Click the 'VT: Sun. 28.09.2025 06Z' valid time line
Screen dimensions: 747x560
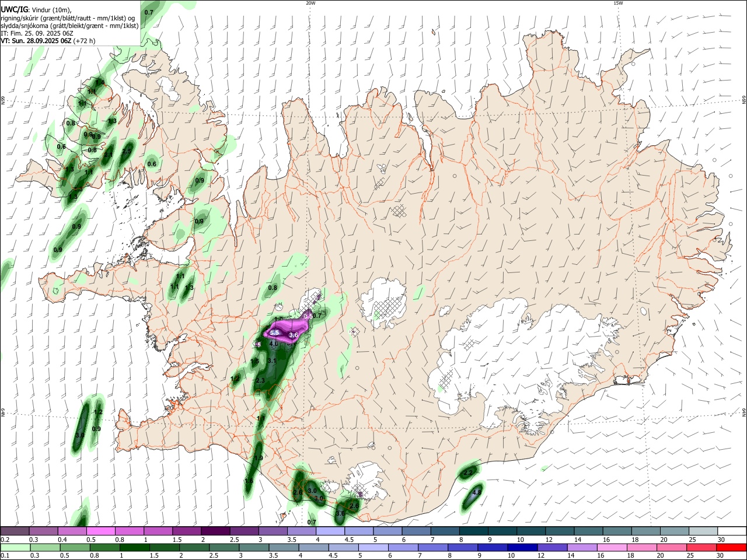[36, 41]
